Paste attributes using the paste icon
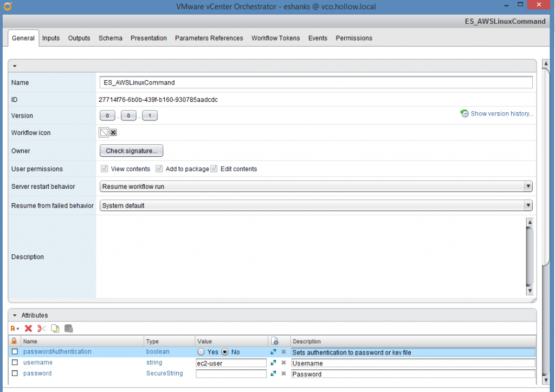This screenshot has width=555, height=392. [x=68, y=328]
